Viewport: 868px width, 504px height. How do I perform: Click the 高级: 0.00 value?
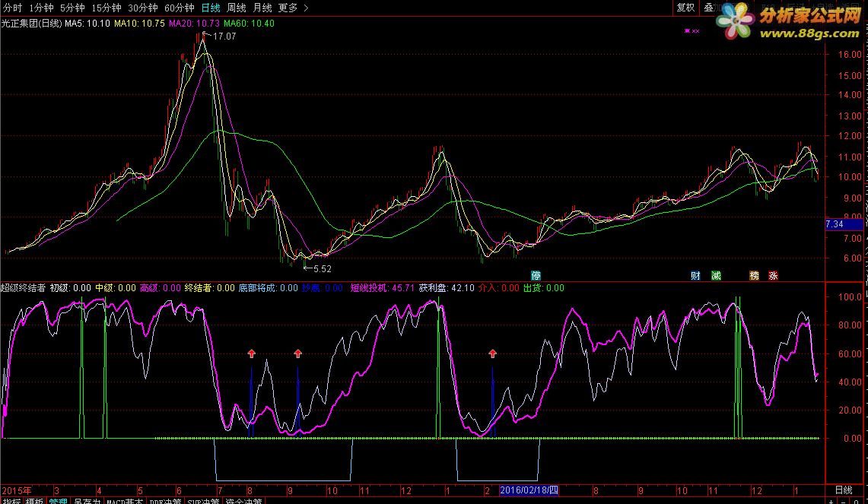pyautogui.click(x=160, y=287)
